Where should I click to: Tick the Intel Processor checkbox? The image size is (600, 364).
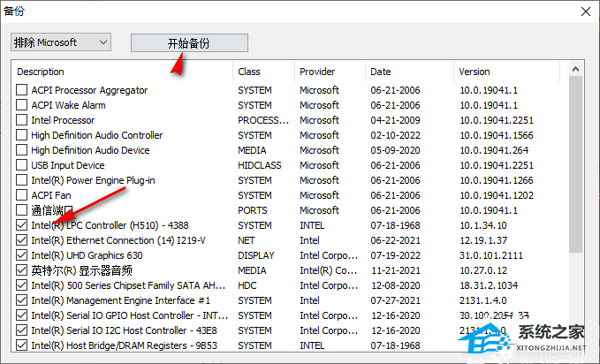(22, 120)
